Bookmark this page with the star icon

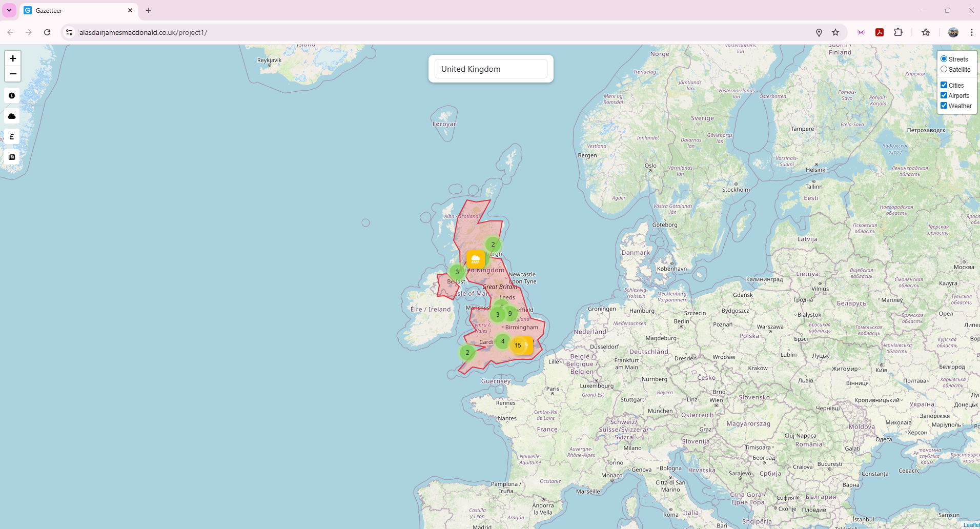pos(835,32)
